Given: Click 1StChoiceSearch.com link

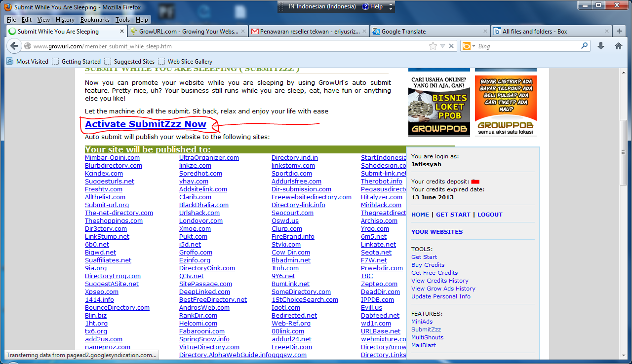Looking at the screenshot, I should pyautogui.click(x=305, y=300).
